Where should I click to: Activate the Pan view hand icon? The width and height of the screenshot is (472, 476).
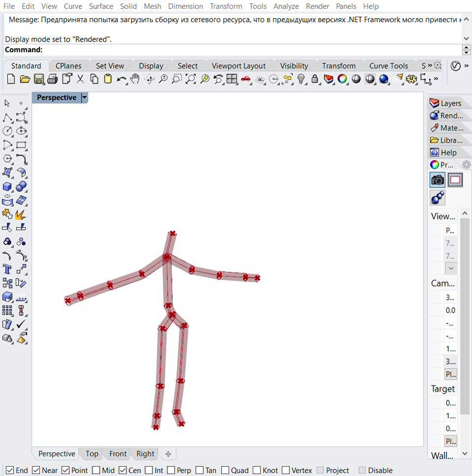click(135, 79)
